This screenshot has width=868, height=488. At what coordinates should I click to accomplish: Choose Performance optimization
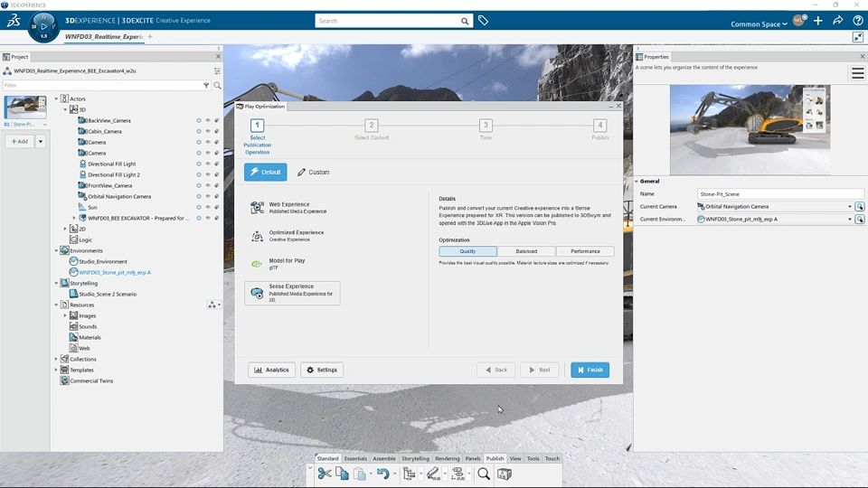click(x=585, y=251)
